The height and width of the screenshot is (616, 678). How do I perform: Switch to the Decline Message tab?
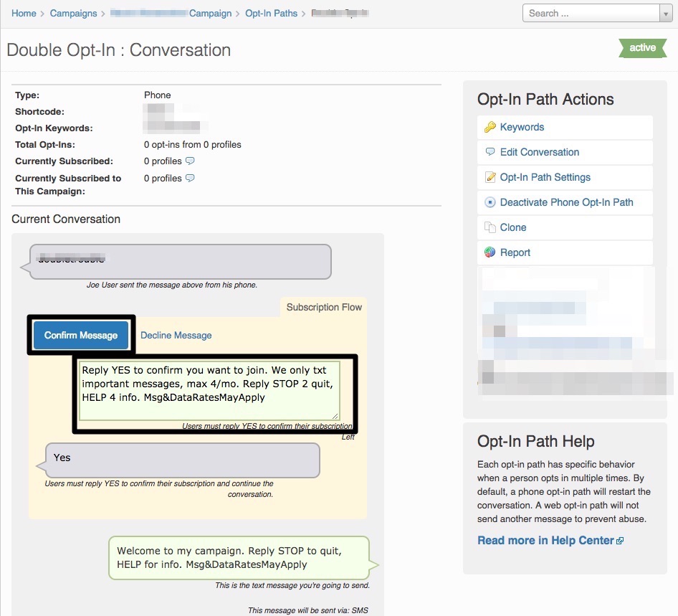[176, 336]
